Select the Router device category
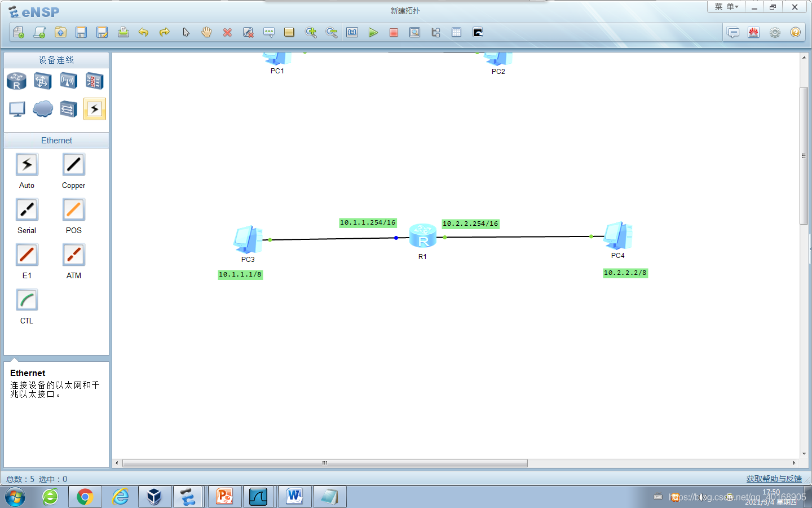 click(16, 81)
